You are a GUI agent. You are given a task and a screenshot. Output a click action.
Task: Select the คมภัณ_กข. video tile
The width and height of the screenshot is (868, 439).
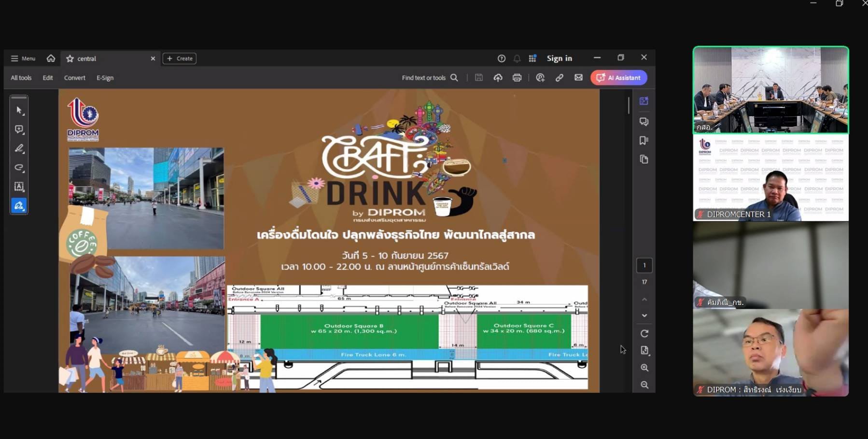click(x=771, y=265)
